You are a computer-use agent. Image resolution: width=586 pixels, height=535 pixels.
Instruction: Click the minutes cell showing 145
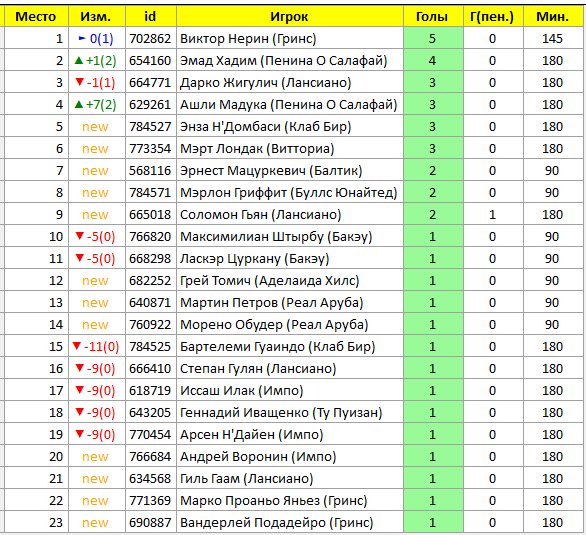[553, 38]
